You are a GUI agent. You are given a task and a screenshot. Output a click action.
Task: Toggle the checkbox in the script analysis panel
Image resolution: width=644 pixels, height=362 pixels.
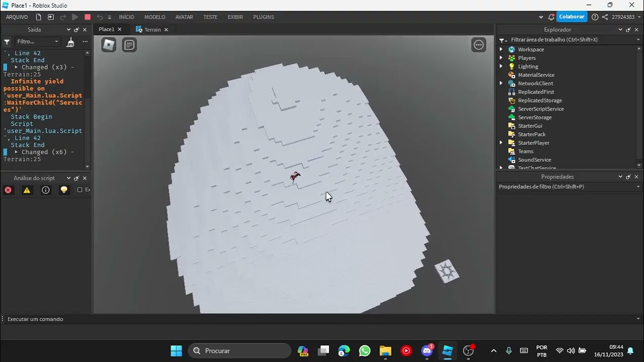(79, 190)
